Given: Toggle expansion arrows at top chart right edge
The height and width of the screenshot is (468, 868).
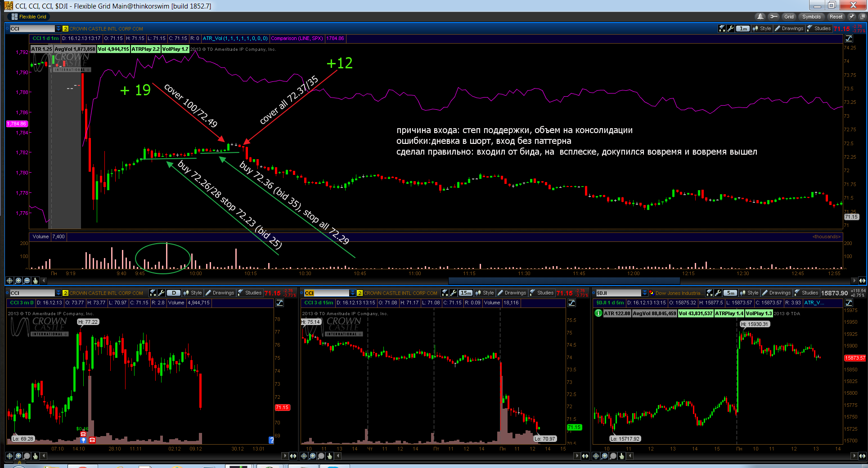Looking at the screenshot, I should [x=862, y=281].
